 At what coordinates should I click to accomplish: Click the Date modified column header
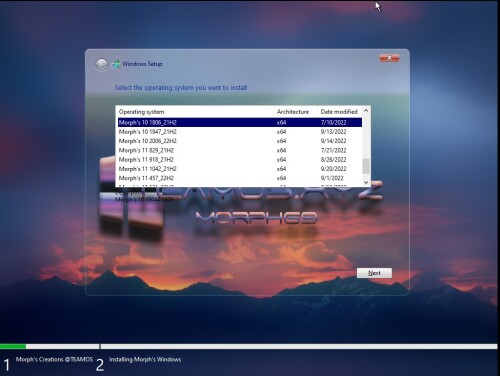[340, 112]
